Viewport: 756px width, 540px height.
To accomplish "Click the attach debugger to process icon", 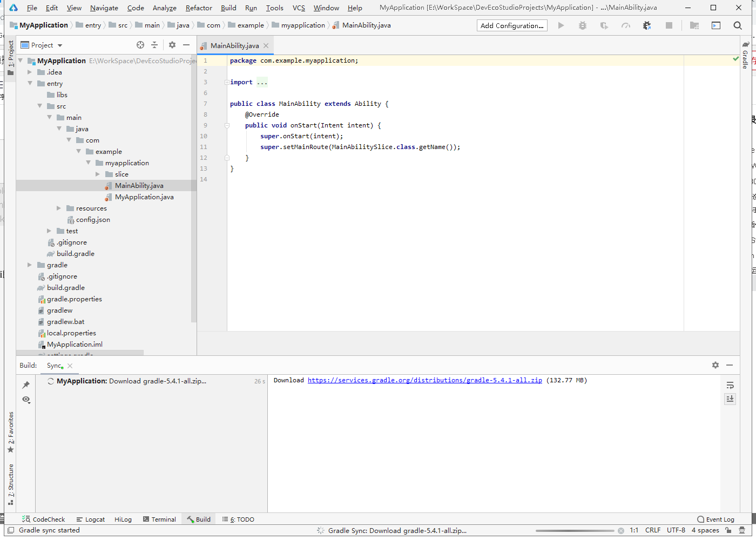I will (x=647, y=25).
